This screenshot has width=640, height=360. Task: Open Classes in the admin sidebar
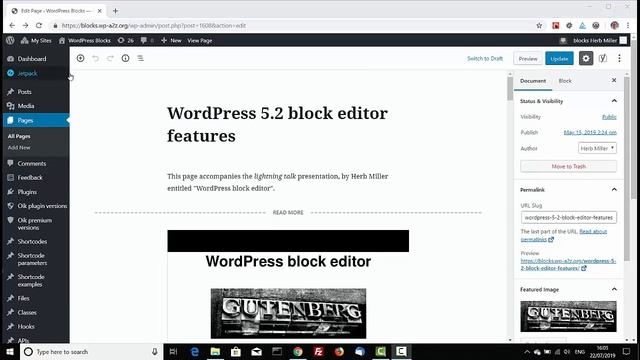point(27,313)
